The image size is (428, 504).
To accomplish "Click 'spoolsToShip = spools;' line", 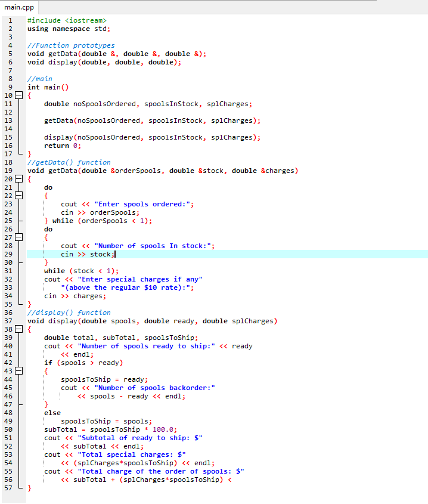I will [x=106, y=422].
